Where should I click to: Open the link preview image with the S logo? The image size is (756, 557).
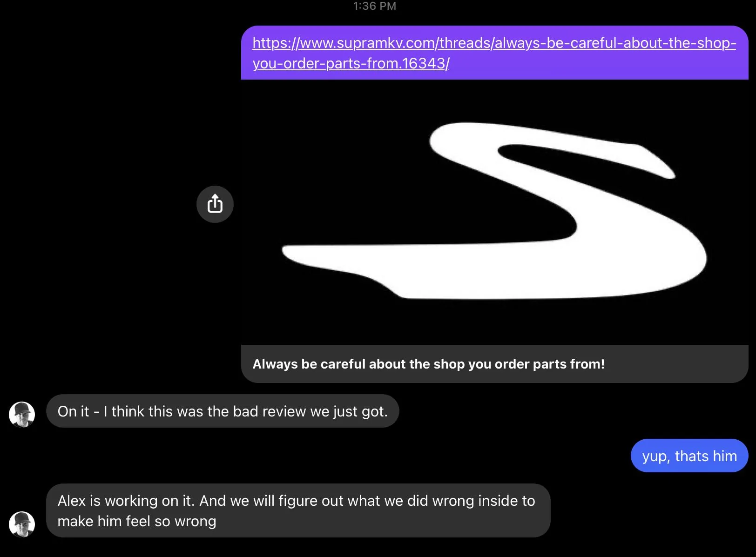(494, 212)
